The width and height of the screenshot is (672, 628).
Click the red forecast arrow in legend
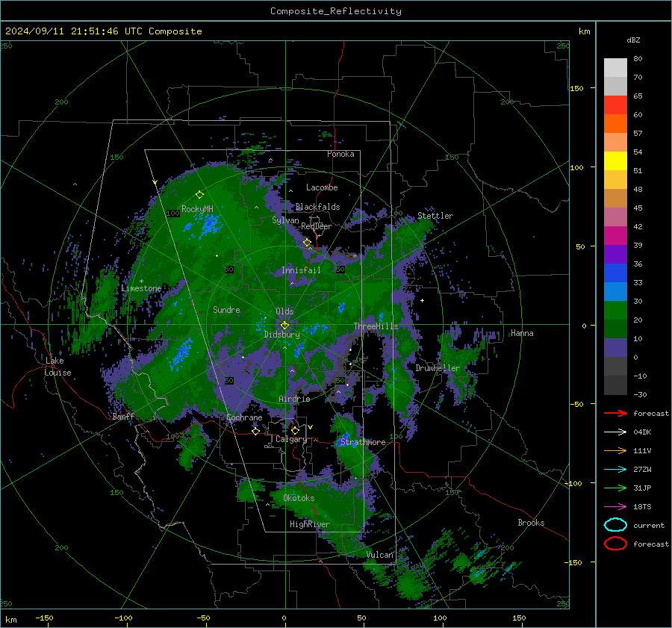coord(615,413)
